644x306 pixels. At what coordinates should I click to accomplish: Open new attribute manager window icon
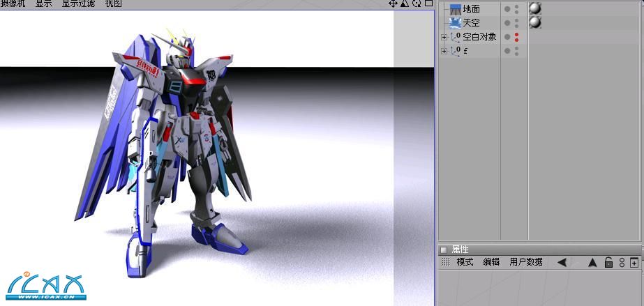(x=634, y=263)
